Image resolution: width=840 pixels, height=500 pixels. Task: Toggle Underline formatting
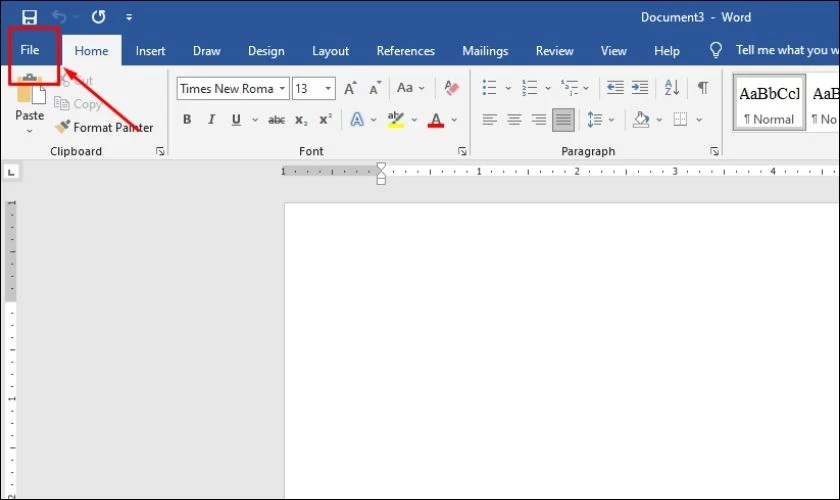point(236,120)
